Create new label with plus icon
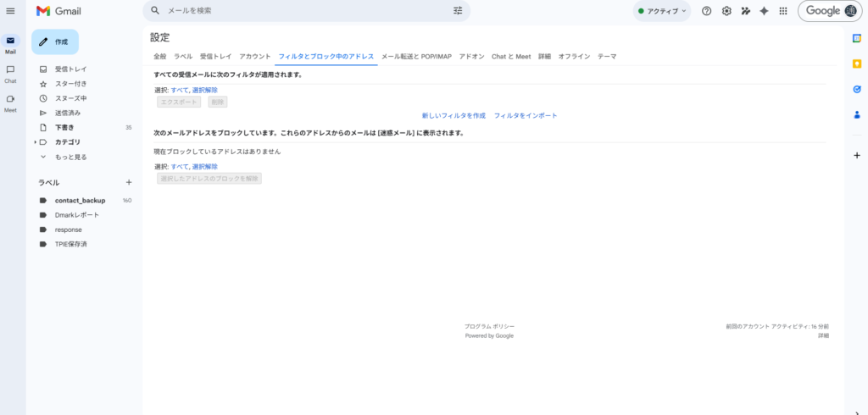This screenshot has height=415, width=868. tap(129, 182)
